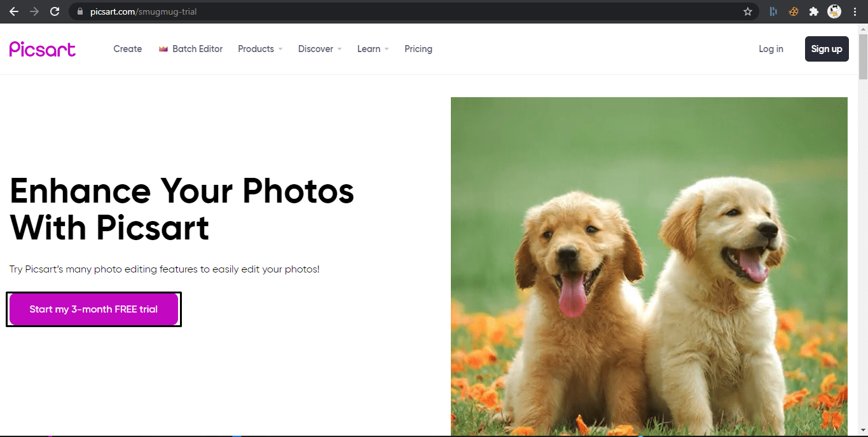This screenshot has height=437, width=868.
Task: Select Create in the navigation menu
Action: click(127, 49)
